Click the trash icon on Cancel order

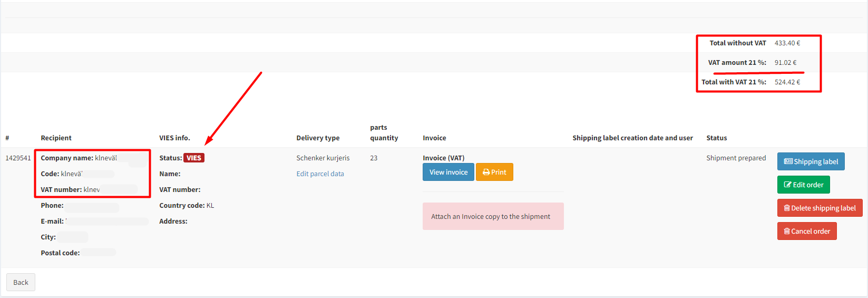point(786,232)
